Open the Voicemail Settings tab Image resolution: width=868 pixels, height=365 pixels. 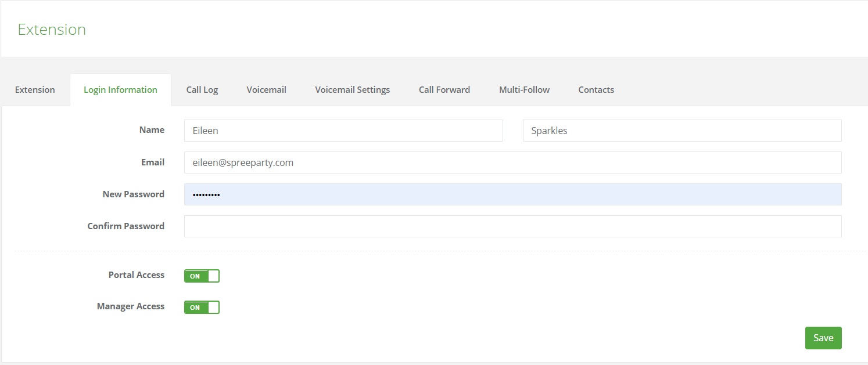coord(353,90)
